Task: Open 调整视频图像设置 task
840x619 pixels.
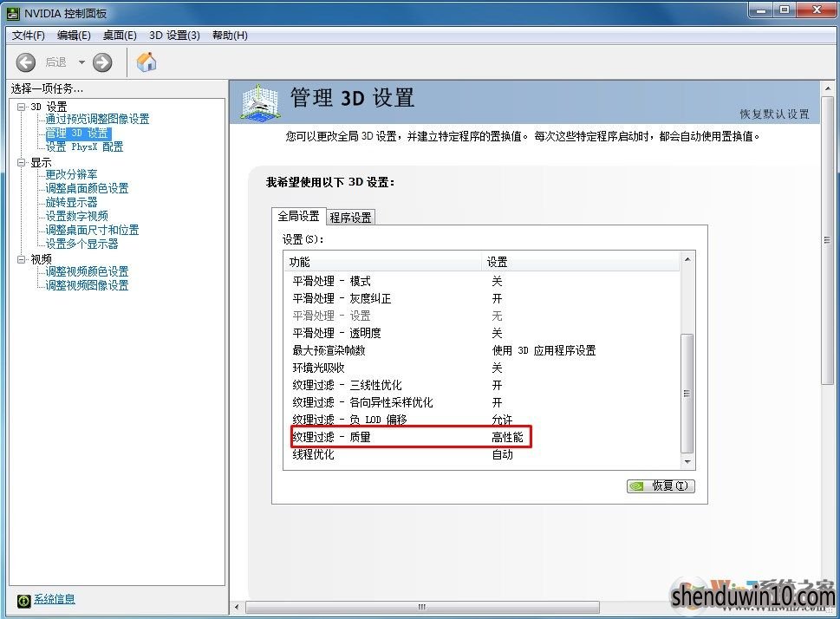Action: point(87,285)
